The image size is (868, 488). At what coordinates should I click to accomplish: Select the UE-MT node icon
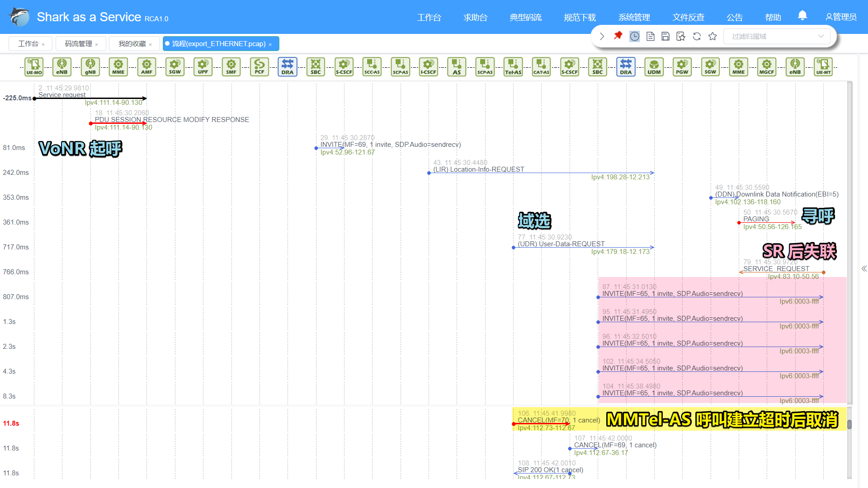(823, 66)
